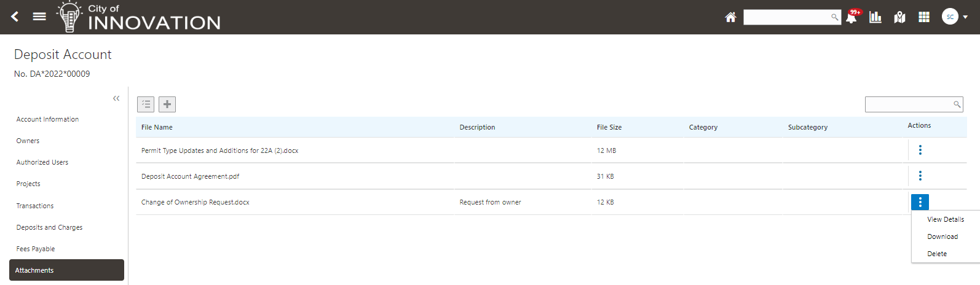Open the grid apps icon
The height and width of the screenshot is (285, 980).
pos(924,17)
